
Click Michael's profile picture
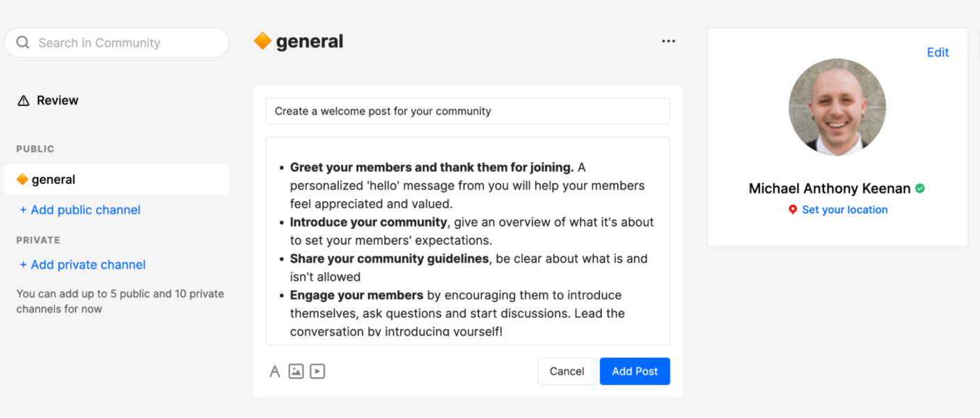pyautogui.click(x=837, y=106)
